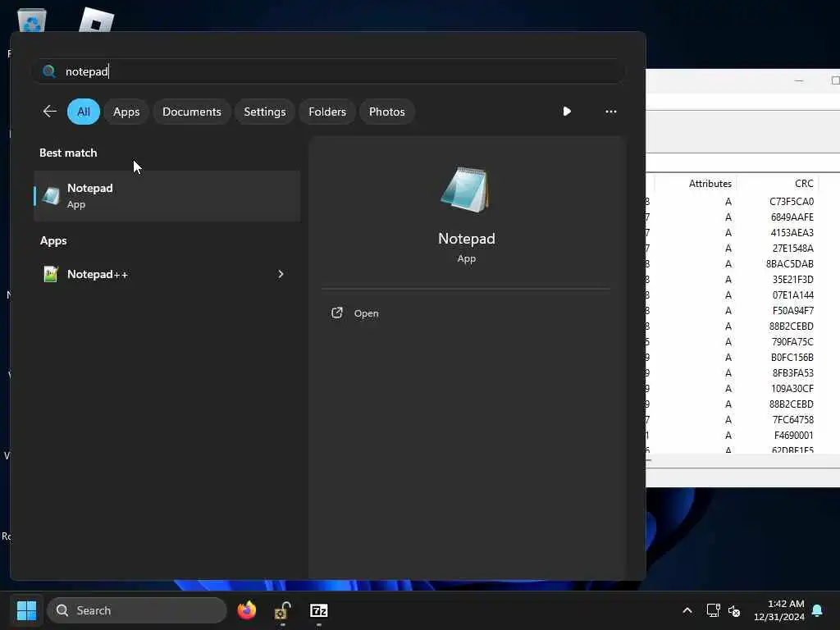This screenshot has width=840, height=630.
Task: Expand Notepad++ options with the chevron arrow
Action: (x=281, y=274)
